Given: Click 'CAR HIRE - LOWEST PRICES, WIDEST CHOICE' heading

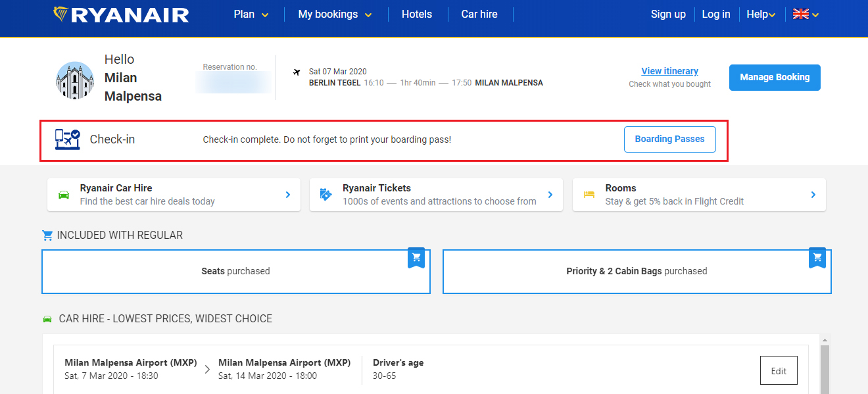Looking at the screenshot, I should (x=166, y=319).
